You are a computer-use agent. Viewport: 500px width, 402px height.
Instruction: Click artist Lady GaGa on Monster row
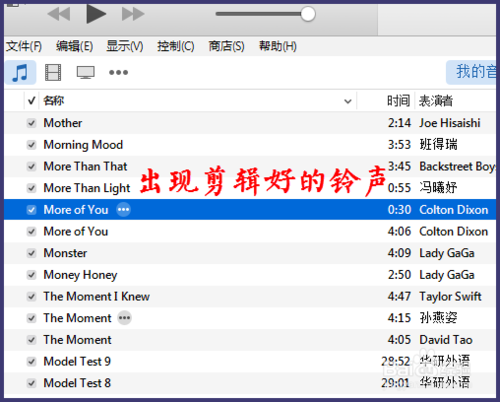point(447,253)
